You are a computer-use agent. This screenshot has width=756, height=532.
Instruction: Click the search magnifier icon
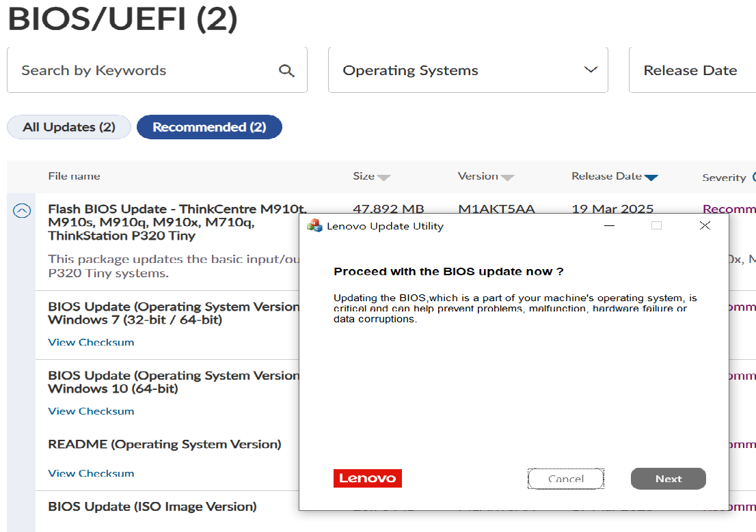(286, 70)
